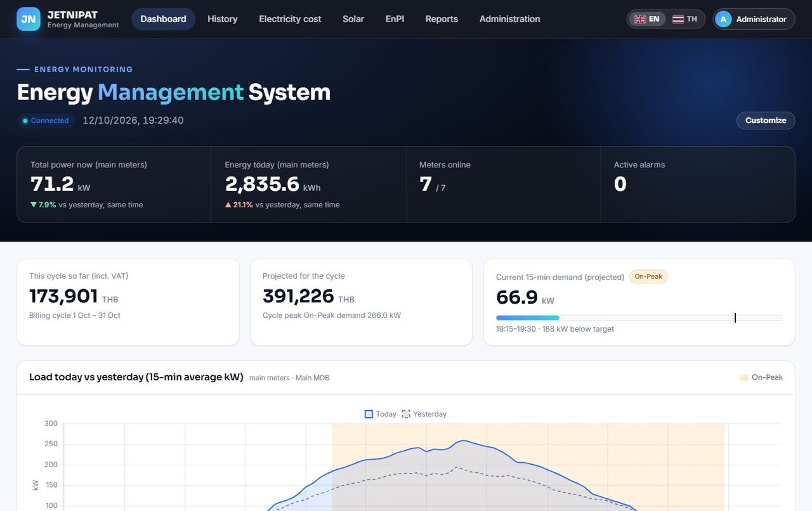Click the Thailand flag icon
Screen dimensions: 812x511
(678, 19)
